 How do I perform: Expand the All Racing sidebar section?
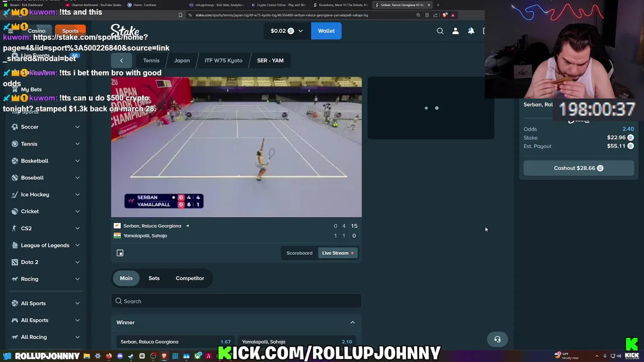click(x=77, y=337)
